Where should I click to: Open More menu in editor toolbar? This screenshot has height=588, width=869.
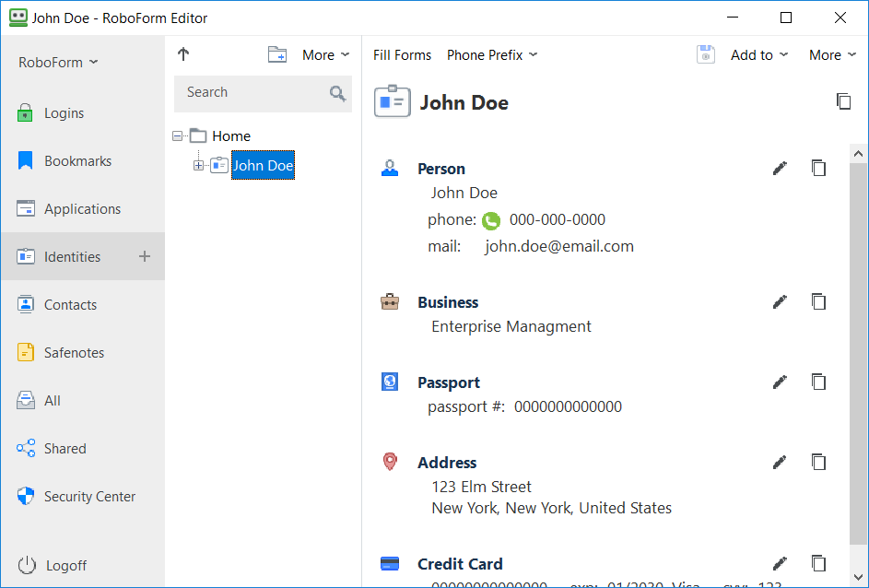coord(832,55)
